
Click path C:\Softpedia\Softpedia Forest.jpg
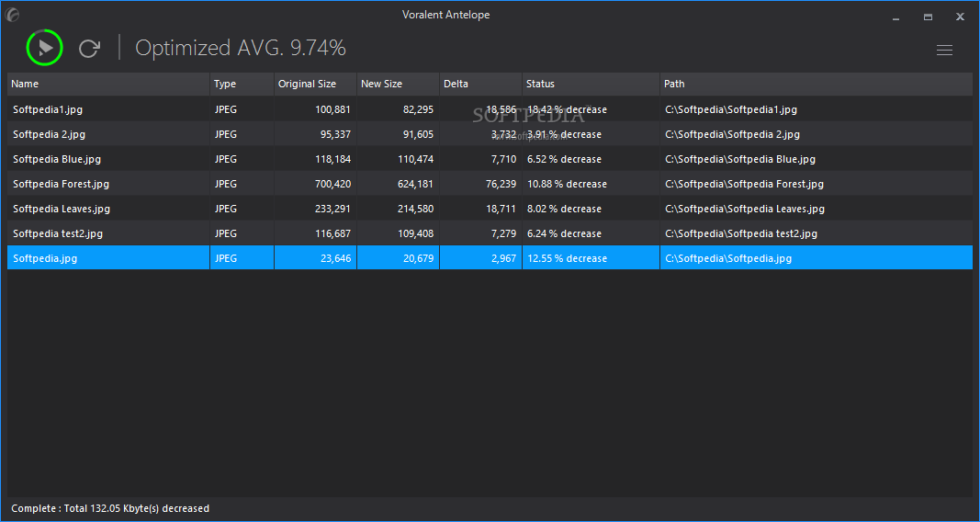coord(744,184)
